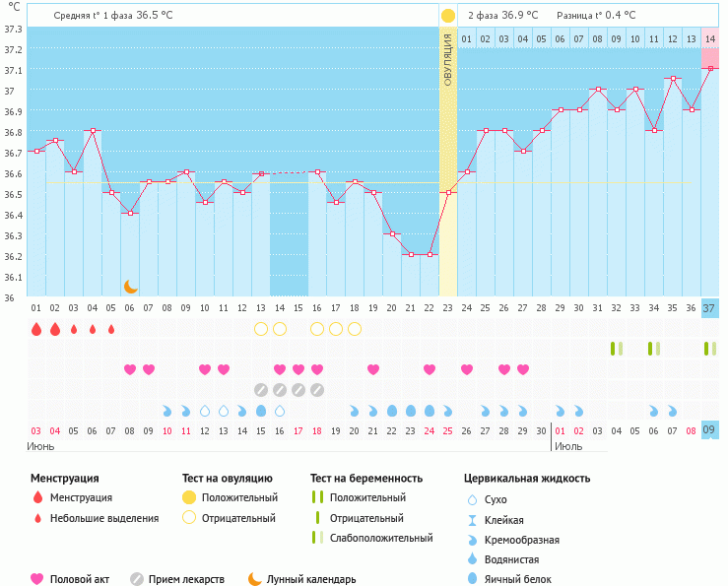Select the menstruation drop on cycle day 01
Screen dimensions: 728x586
(x=36, y=329)
